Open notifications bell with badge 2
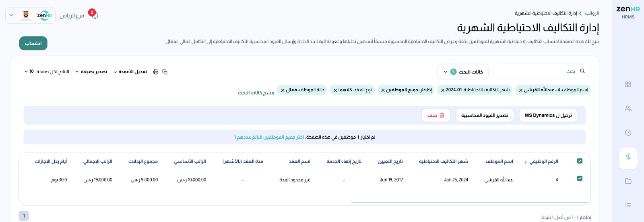The height and width of the screenshot is (222, 644). [x=95, y=15]
